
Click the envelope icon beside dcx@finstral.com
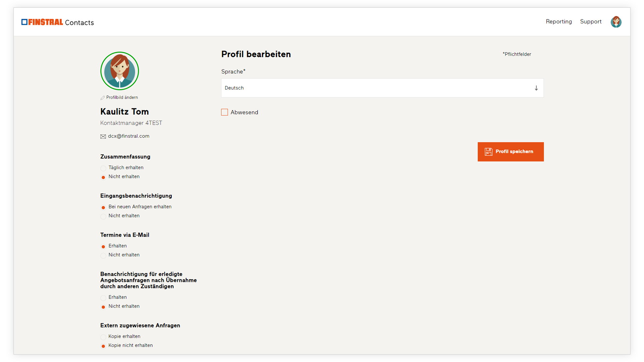(x=103, y=136)
